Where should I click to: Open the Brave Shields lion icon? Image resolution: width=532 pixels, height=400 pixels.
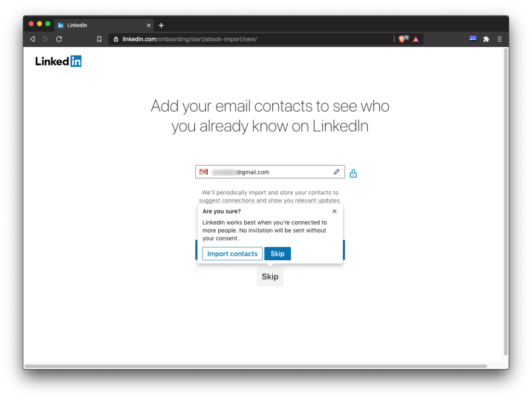[402, 39]
